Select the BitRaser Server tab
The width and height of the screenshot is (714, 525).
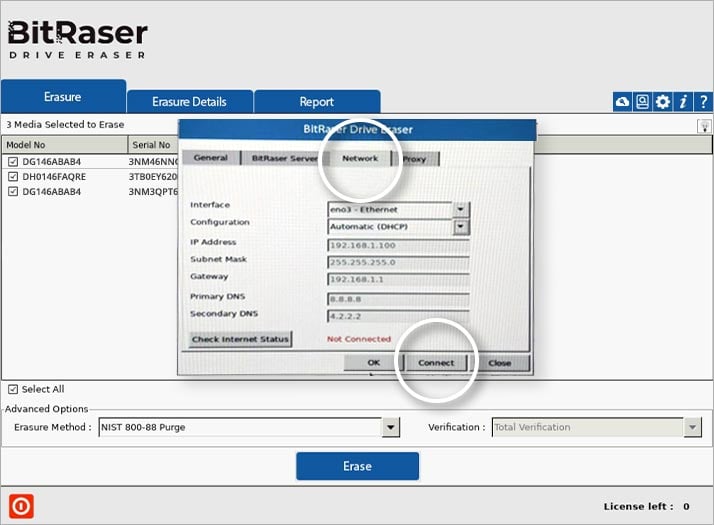[285, 158]
